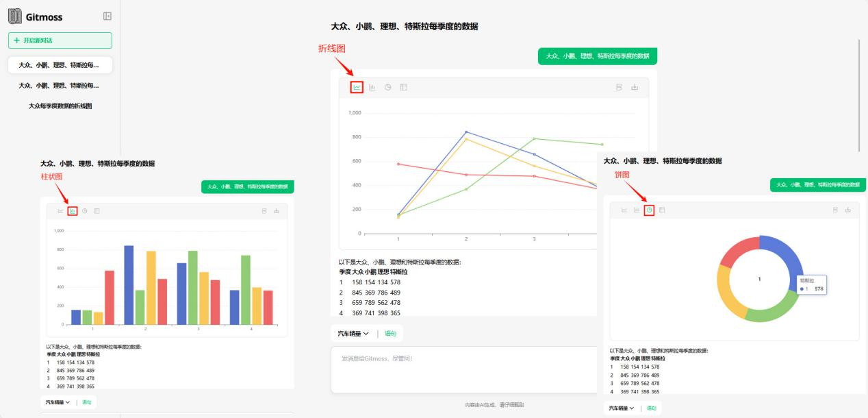Expand 汽车销量 dropdown below bar-chart panel
The image size is (868, 418).
click(58, 402)
